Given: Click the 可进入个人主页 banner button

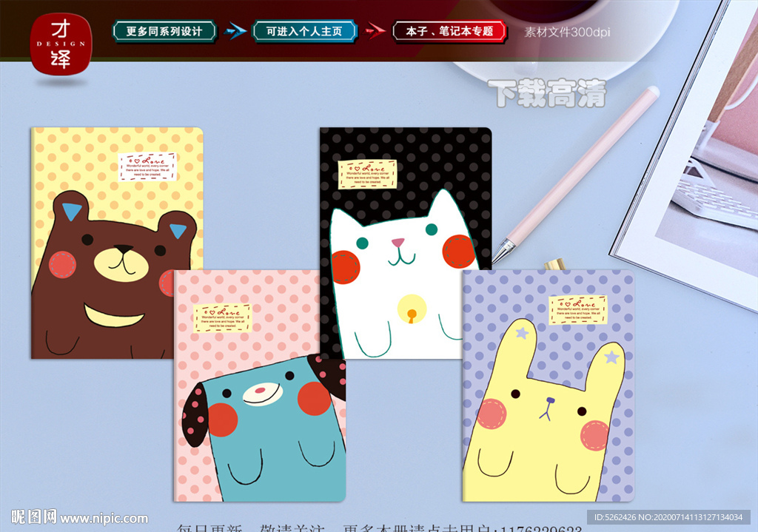Looking at the screenshot, I should click(x=304, y=31).
